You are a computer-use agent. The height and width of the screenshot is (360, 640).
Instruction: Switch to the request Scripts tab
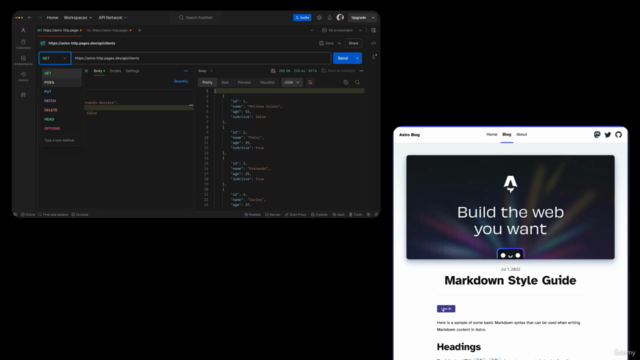tap(115, 71)
